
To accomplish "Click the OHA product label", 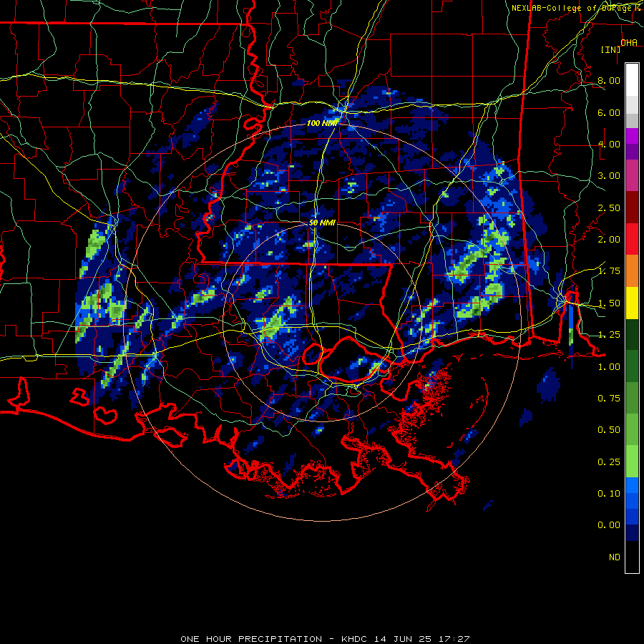I will click(x=629, y=42).
